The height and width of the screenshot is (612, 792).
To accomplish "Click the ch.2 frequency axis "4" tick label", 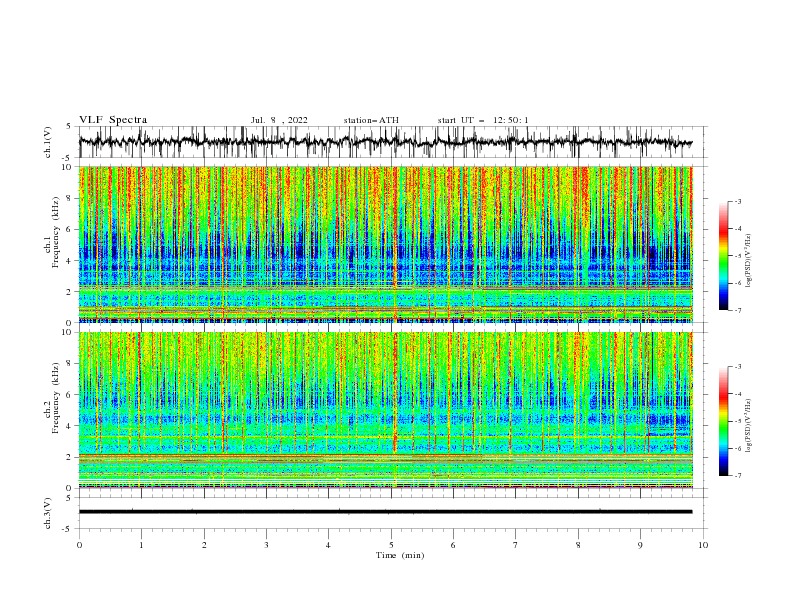I will coord(69,426).
